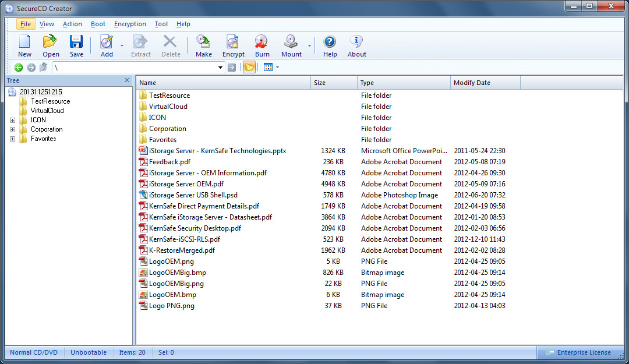
Task: Select the Logo PNG.png file icon
Action: pos(143,305)
